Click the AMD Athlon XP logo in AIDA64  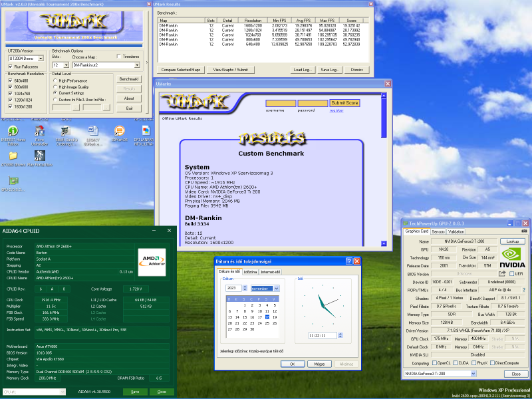[152, 262]
